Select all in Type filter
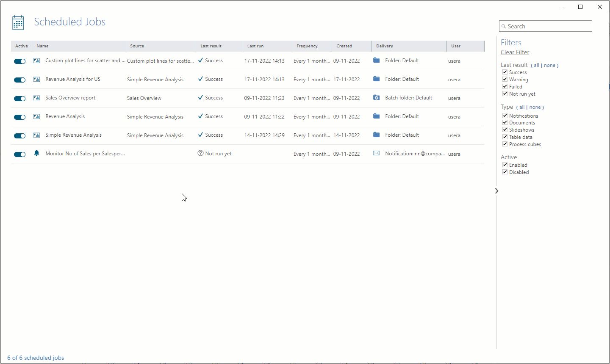The height and width of the screenshot is (364, 610). pos(522,107)
